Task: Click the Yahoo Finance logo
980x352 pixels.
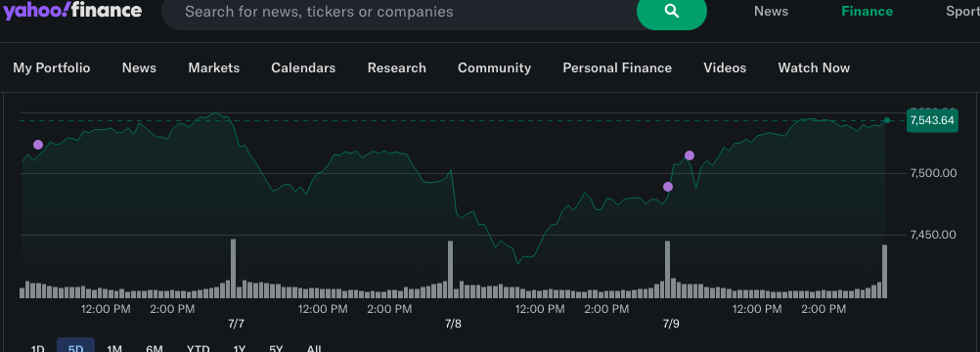Action: 72,10
